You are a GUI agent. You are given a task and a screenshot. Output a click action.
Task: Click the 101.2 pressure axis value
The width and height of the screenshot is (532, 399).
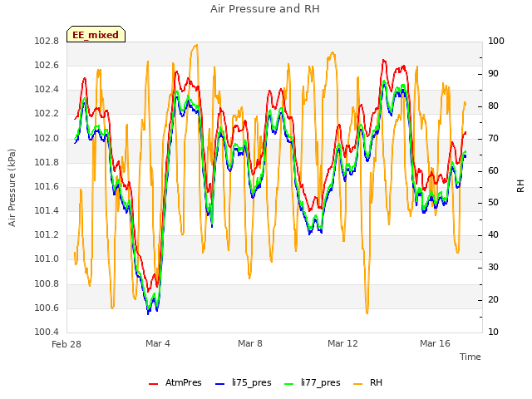click(47, 234)
